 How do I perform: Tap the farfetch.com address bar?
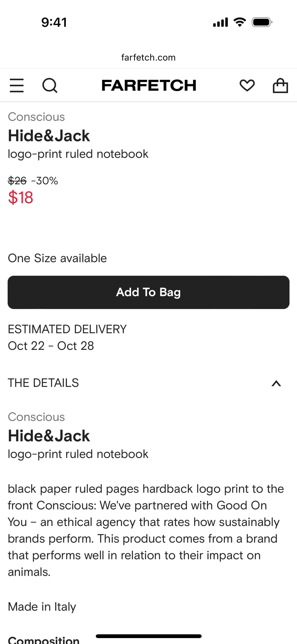(x=148, y=58)
